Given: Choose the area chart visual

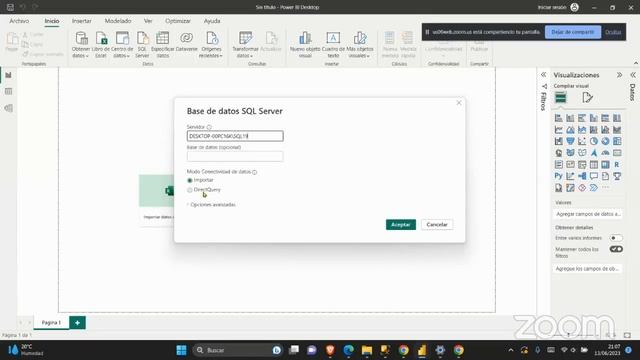Looking at the screenshot, I should (x=570, y=130).
